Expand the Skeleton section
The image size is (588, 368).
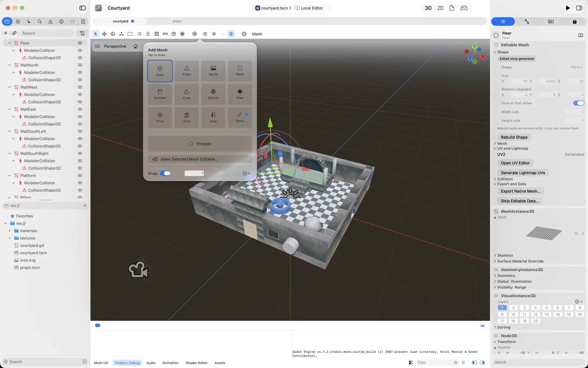click(x=495, y=255)
